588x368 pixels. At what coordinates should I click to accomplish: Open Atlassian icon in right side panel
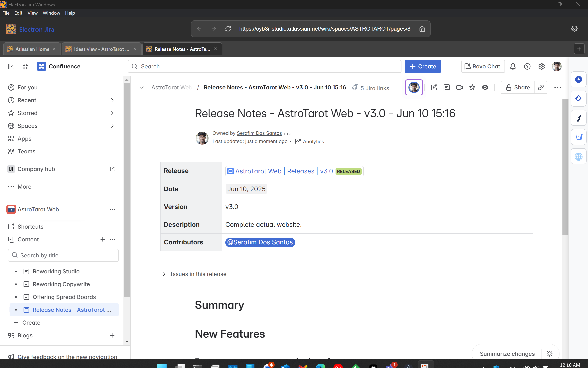click(x=579, y=79)
